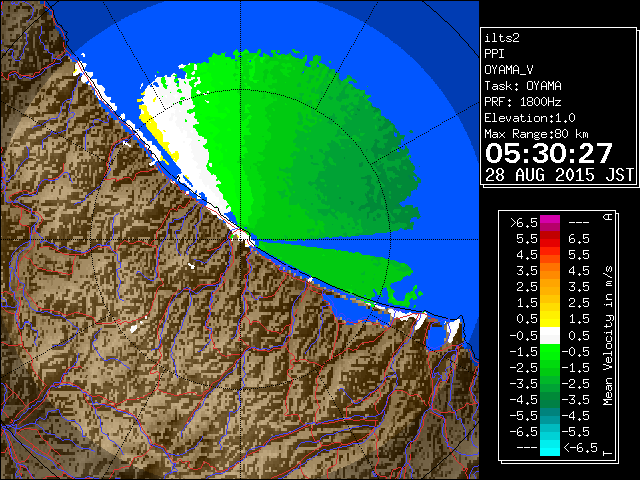
Task: Click the "PRF: 1800Hz" value
Action: [523, 102]
